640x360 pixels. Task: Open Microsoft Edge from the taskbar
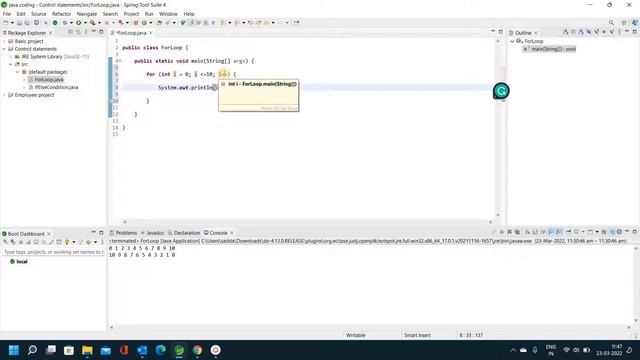[x=161, y=350]
